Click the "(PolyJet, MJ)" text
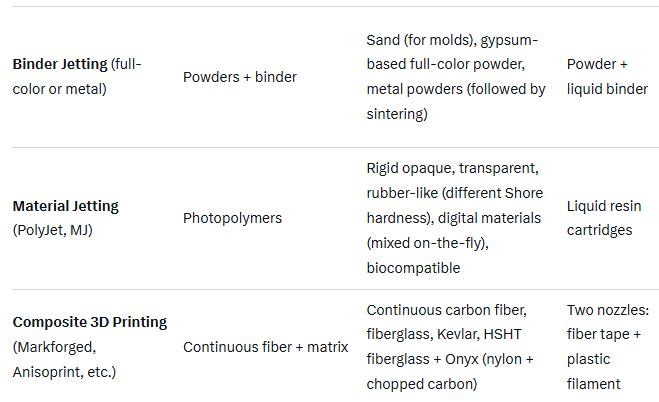The height and width of the screenshot is (402, 659). click(x=53, y=230)
